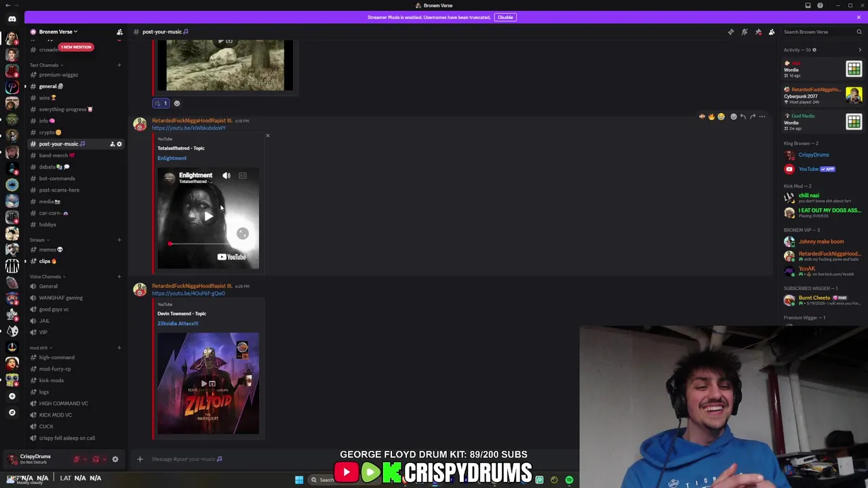Screen dimensions: 868x488
Task: Open the Cyberpunk 2077 activity card
Action: point(823,95)
